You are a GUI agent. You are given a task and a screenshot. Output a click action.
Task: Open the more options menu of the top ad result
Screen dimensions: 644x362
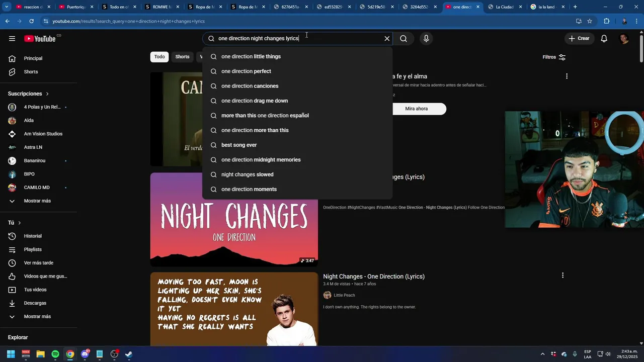pos(567,76)
